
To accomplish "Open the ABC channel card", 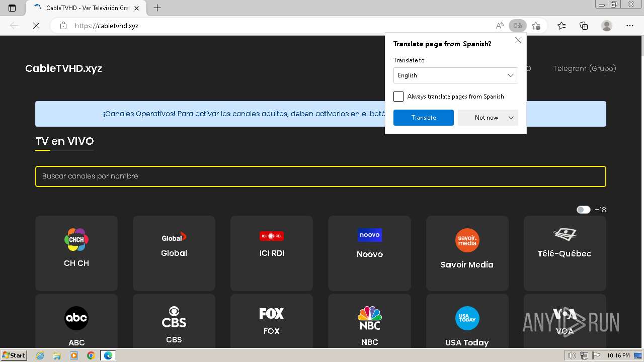I will tap(76, 321).
